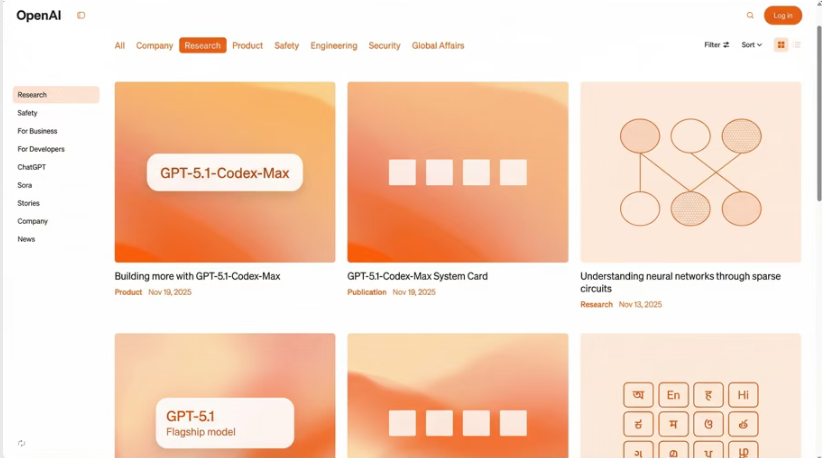Open the Filter options
Screen dimensions: 822x458
point(716,45)
